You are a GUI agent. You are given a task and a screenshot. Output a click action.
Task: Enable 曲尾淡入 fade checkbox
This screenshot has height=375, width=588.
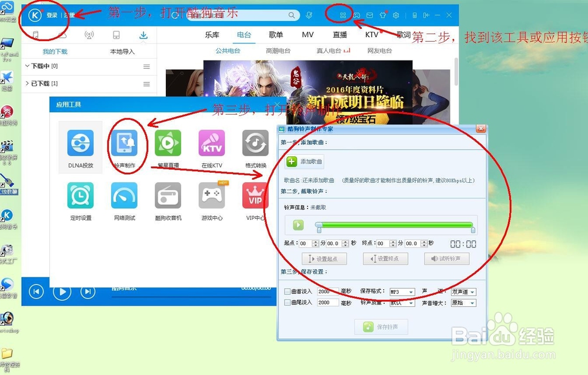tap(288, 302)
